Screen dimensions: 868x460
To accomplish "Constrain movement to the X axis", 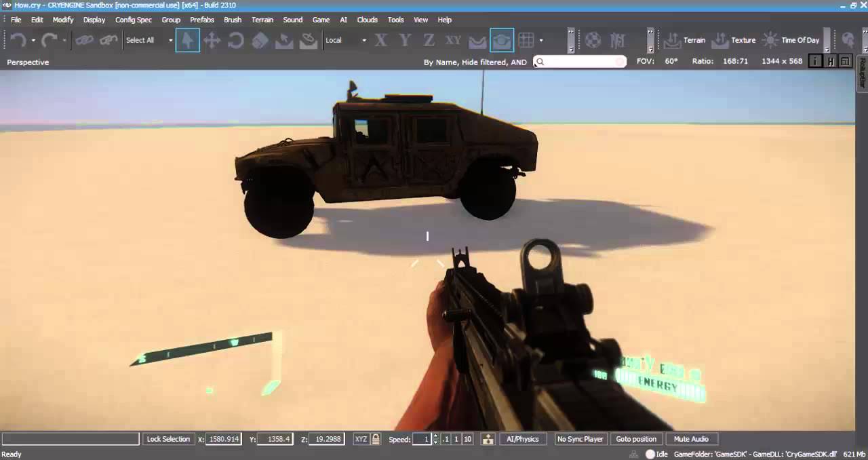I will (381, 40).
